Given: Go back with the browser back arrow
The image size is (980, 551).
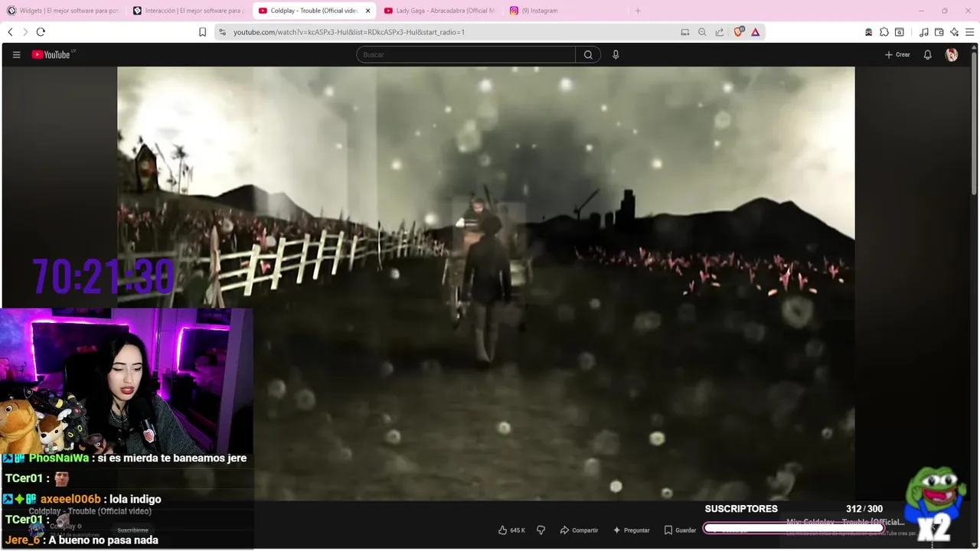Looking at the screenshot, I should (x=10, y=32).
